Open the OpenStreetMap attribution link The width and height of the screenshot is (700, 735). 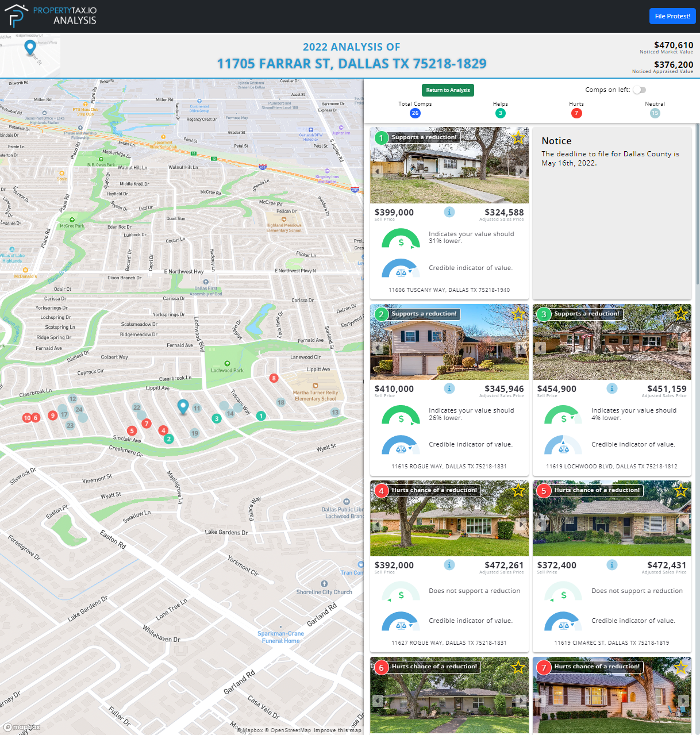click(288, 730)
